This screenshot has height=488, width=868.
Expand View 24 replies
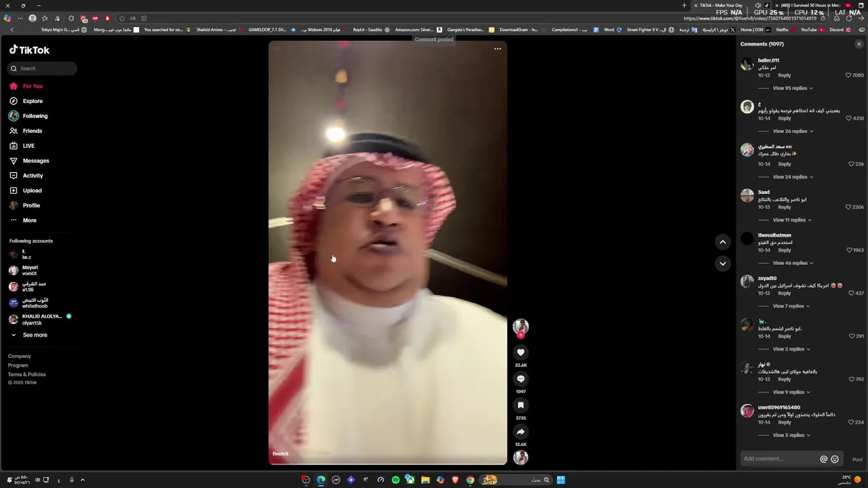[x=793, y=177]
